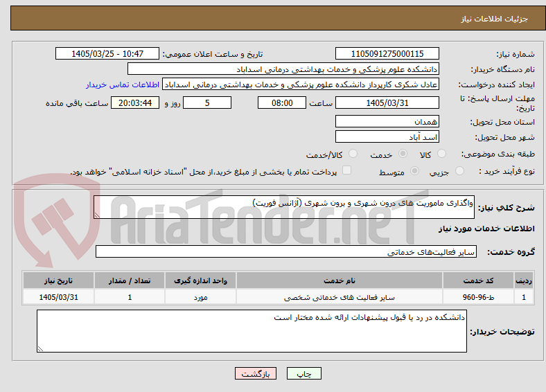Click the request creator name field

point(301,84)
